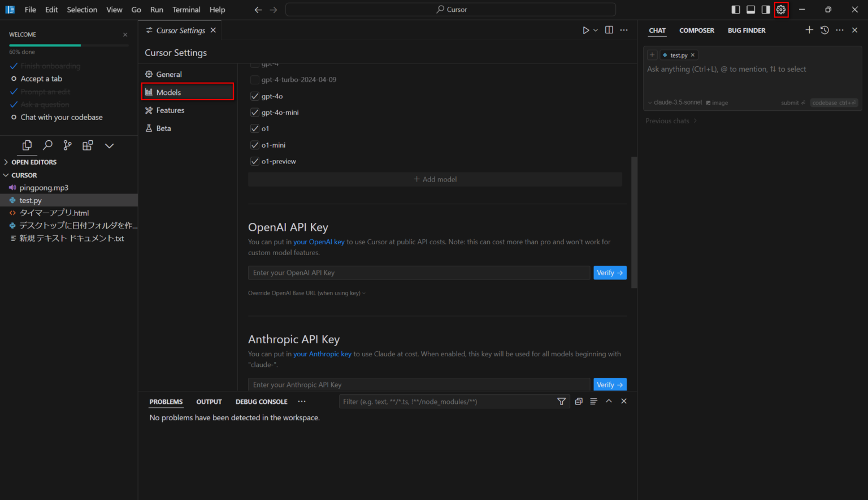Close the AI chat pane
The image size is (868, 500).
854,30
